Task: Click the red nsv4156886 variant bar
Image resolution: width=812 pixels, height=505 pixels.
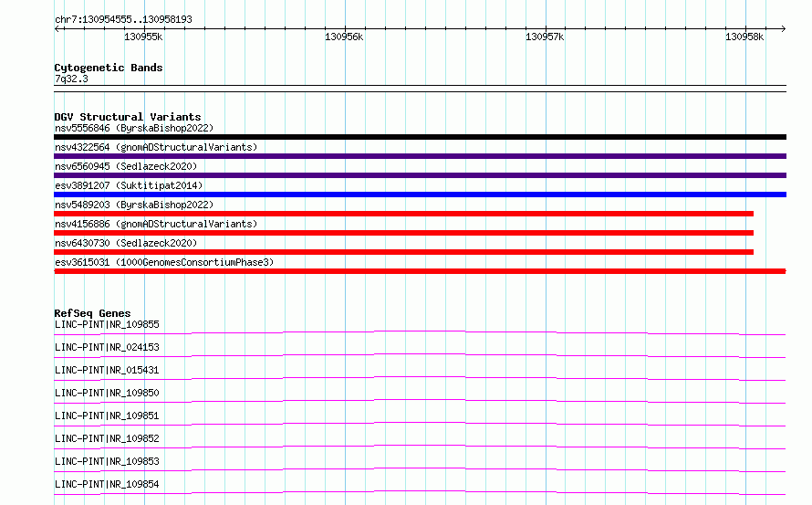Action: tap(403, 233)
